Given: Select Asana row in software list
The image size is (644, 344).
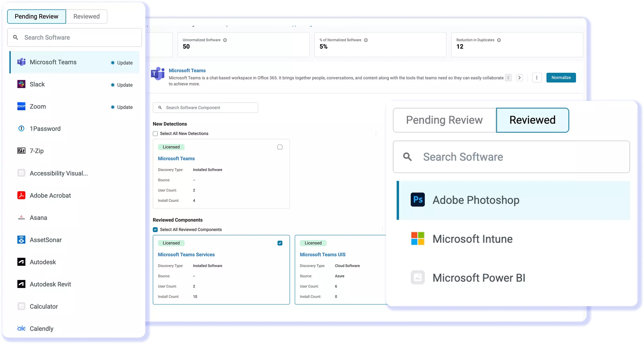Looking at the screenshot, I should [74, 218].
